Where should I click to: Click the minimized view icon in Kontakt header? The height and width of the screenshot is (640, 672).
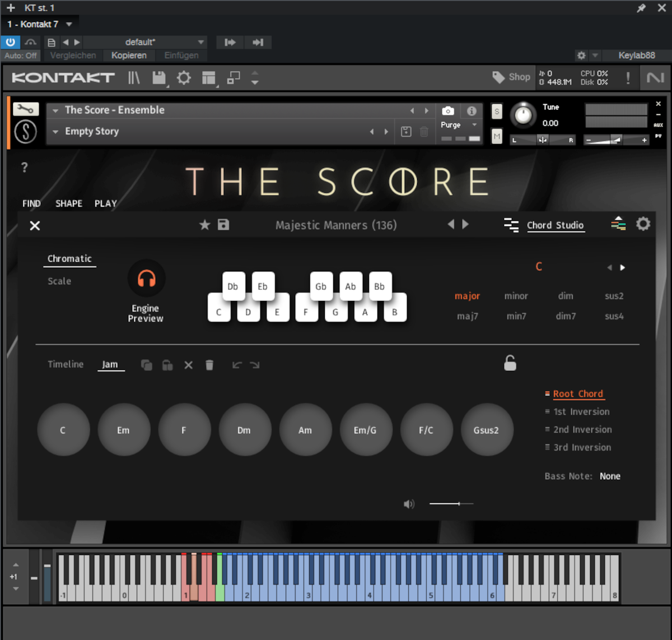click(233, 78)
